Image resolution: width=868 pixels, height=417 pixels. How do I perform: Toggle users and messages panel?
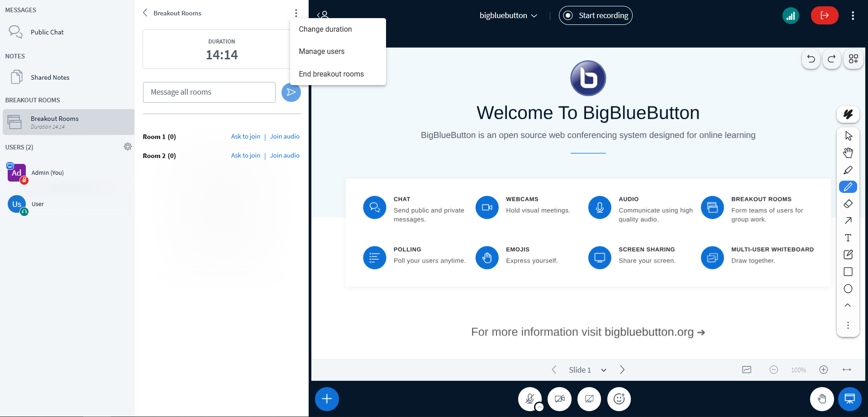point(323,15)
